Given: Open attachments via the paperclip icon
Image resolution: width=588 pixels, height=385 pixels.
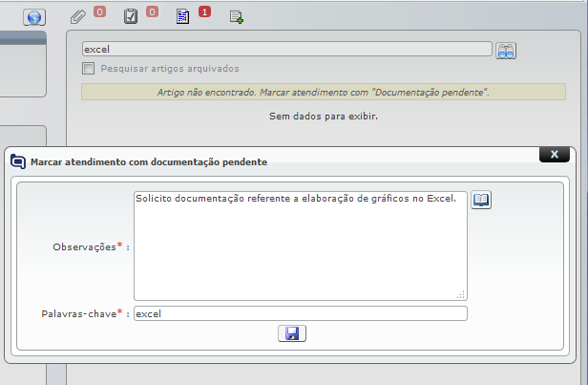Looking at the screenshot, I should (x=78, y=16).
